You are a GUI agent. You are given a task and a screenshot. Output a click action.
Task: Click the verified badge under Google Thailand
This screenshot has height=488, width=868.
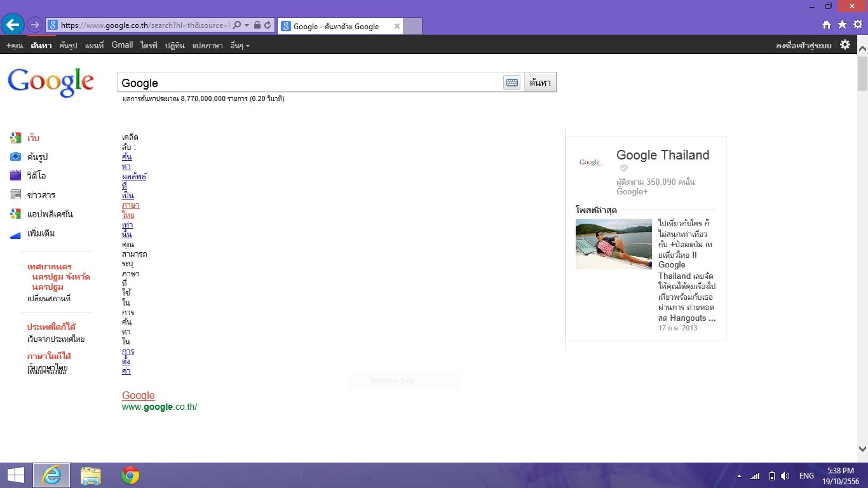(x=624, y=168)
